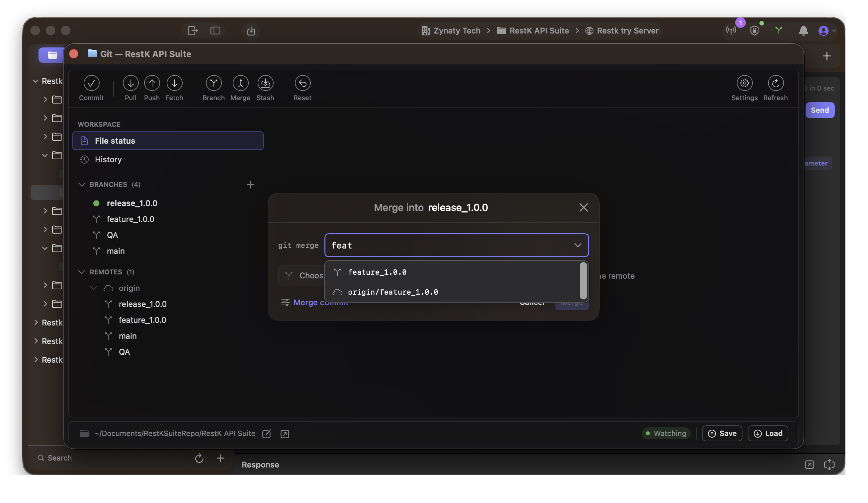This screenshot has height=503, width=868.
Task: Collapse the REMOTES section
Action: click(82, 272)
